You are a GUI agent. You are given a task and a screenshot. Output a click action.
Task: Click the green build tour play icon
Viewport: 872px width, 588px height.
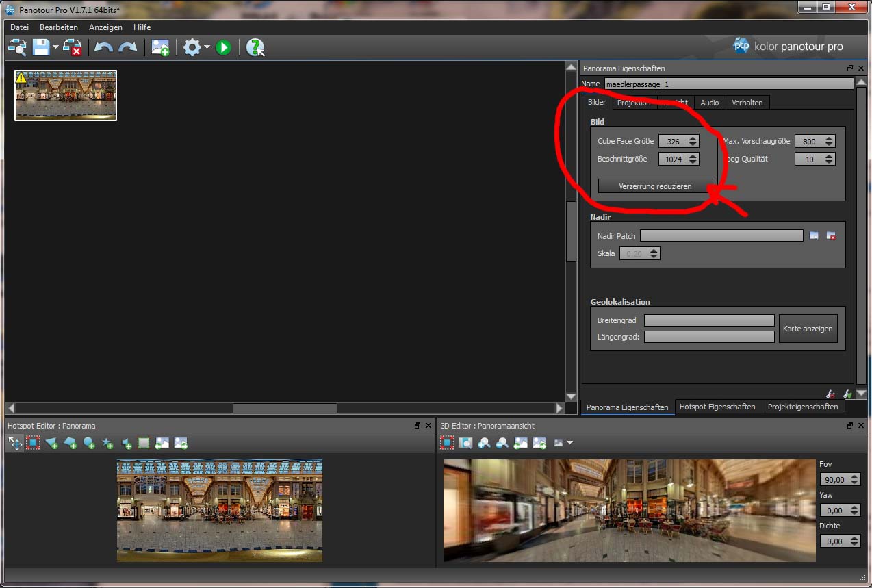[223, 47]
